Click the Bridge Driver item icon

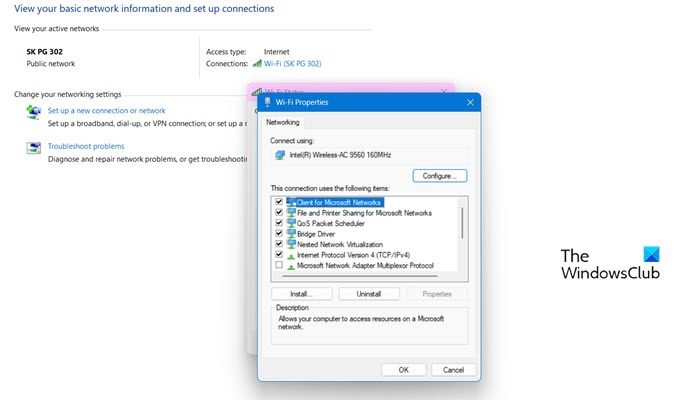tap(291, 233)
